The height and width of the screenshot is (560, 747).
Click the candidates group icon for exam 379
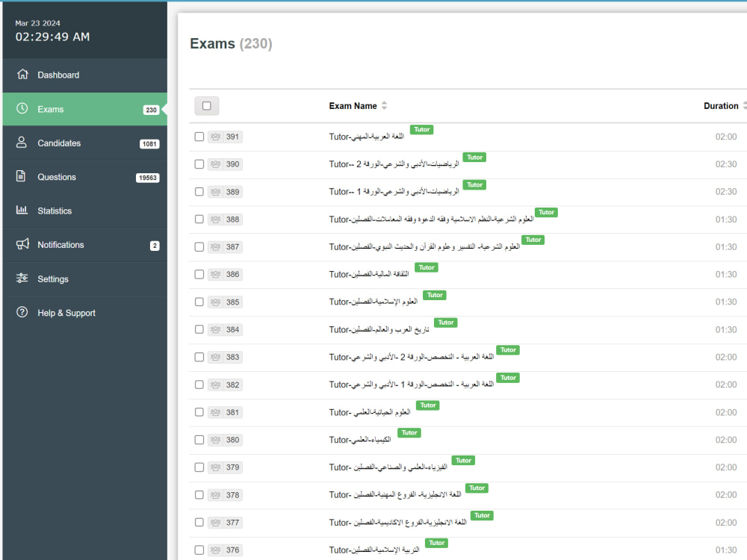pos(215,467)
